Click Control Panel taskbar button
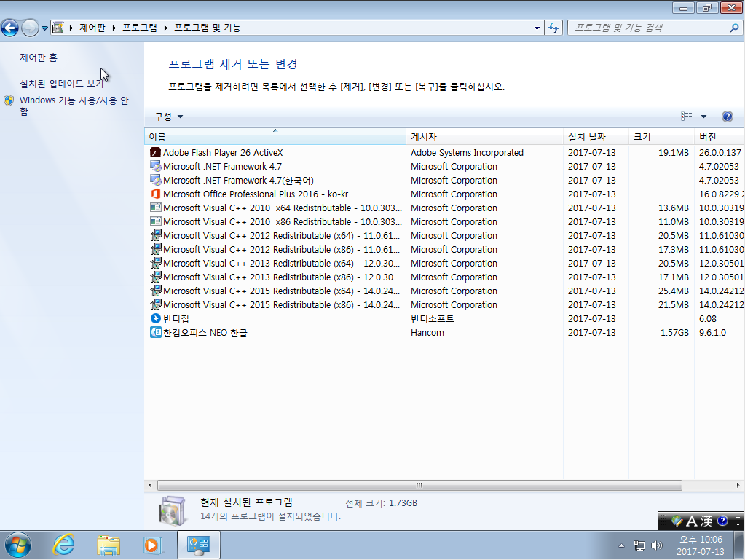 [199, 545]
